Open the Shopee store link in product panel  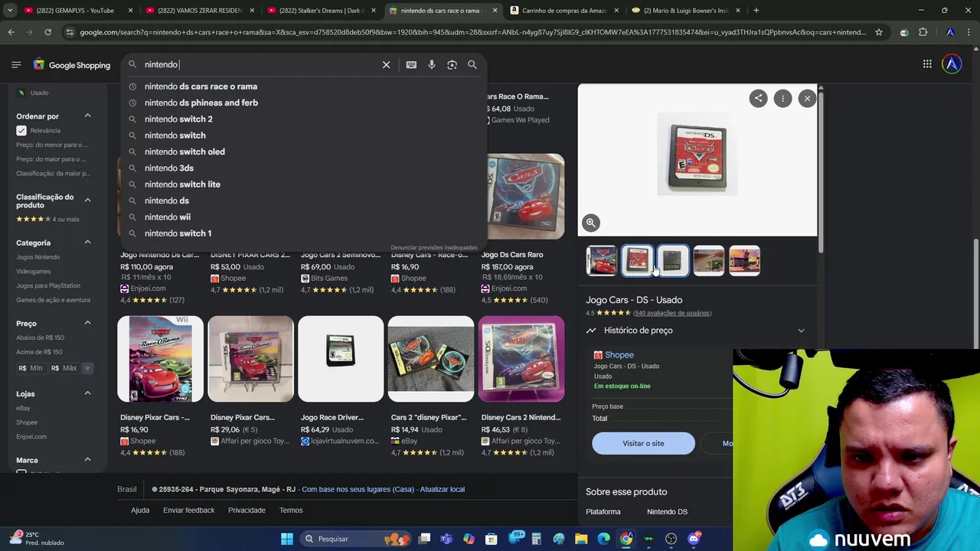point(619,355)
